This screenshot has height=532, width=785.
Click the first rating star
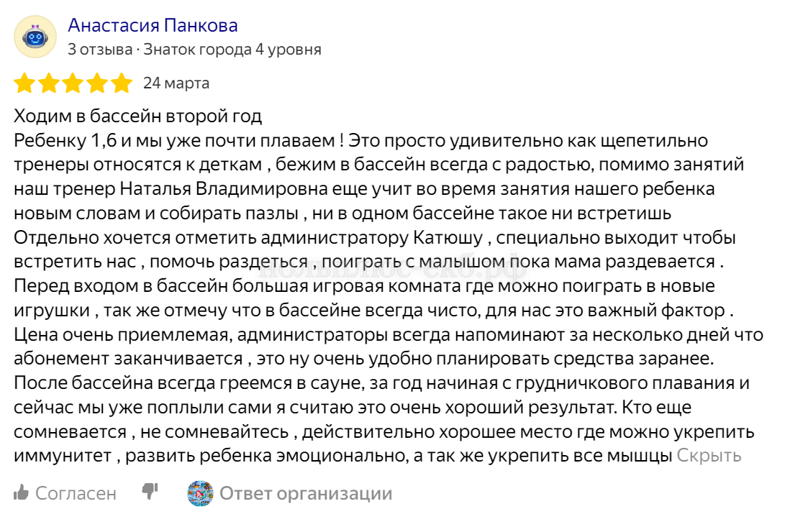25,83
